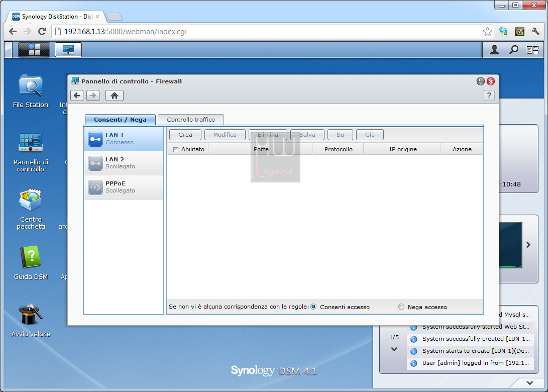Select Consenti accesso radio button

313,307
